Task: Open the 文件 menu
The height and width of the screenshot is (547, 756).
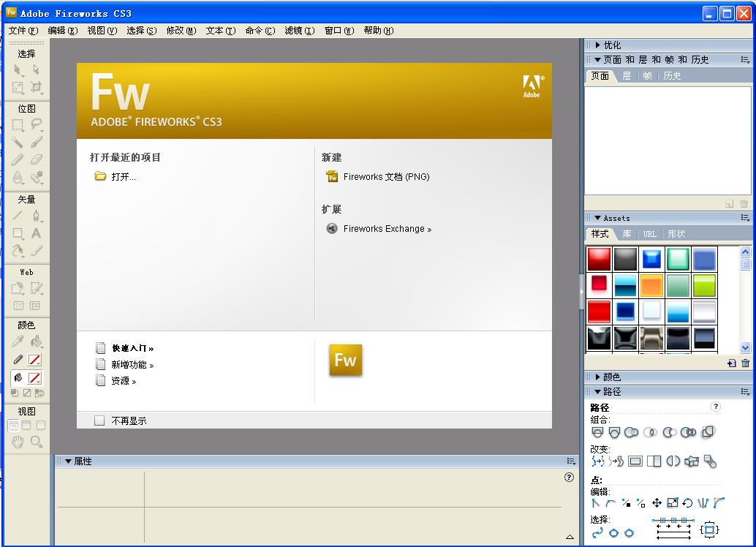Action: pos(23,31)
